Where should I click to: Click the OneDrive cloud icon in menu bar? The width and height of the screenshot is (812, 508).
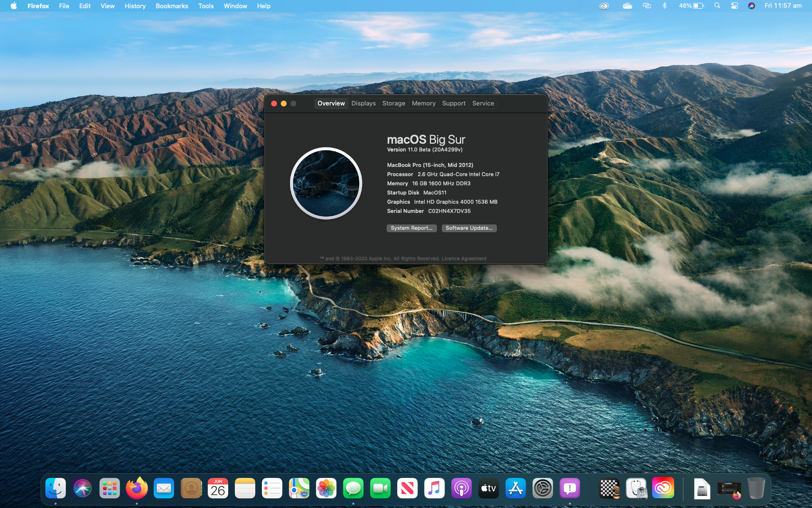[x=627, y=6]
